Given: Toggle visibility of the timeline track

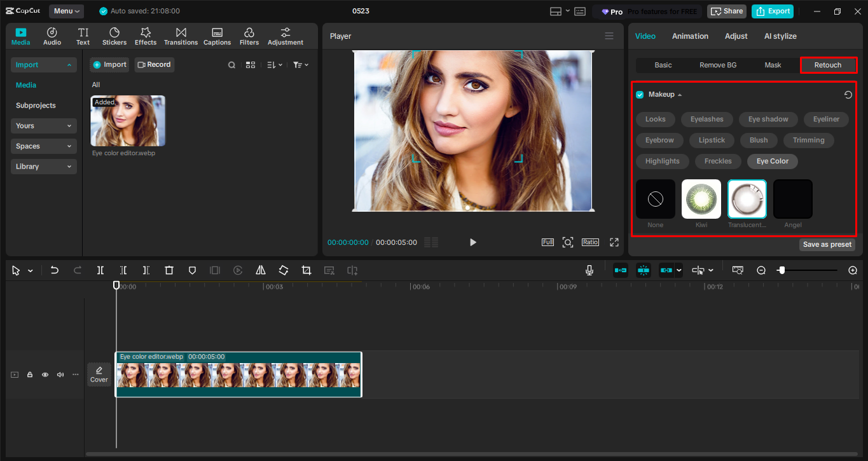Looking at the screenshot, I should point(45,375).
